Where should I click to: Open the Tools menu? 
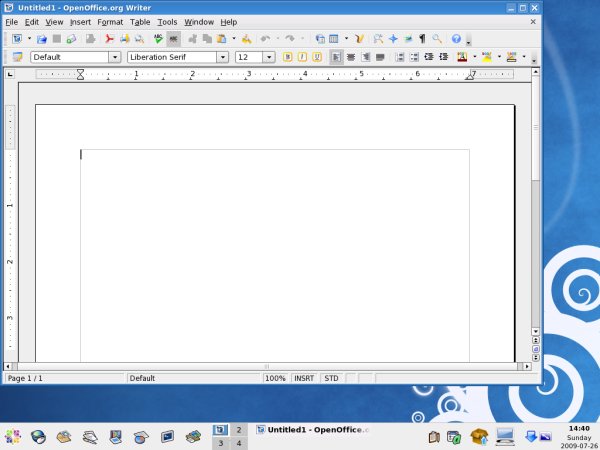(x=167, y=22)
